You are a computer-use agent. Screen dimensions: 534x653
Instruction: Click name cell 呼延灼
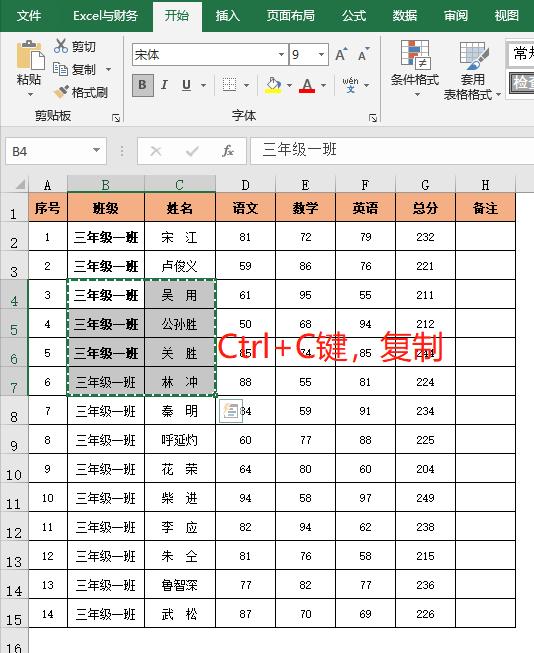180,440
